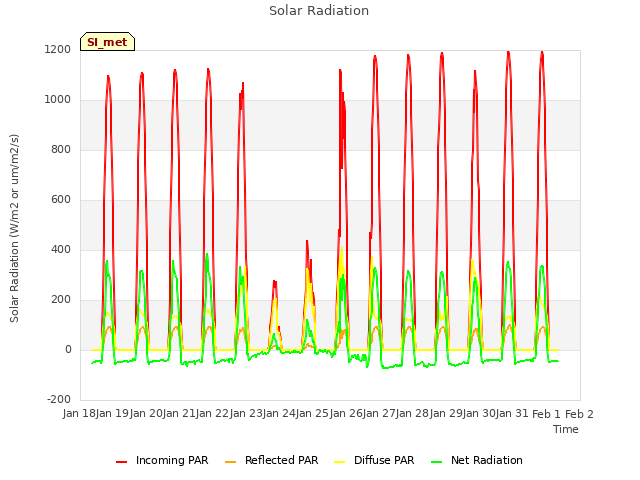The height and width of the screenshot is (480, 640).
Task: Select the Net Radiation legend label
Action: click(487, 460)
